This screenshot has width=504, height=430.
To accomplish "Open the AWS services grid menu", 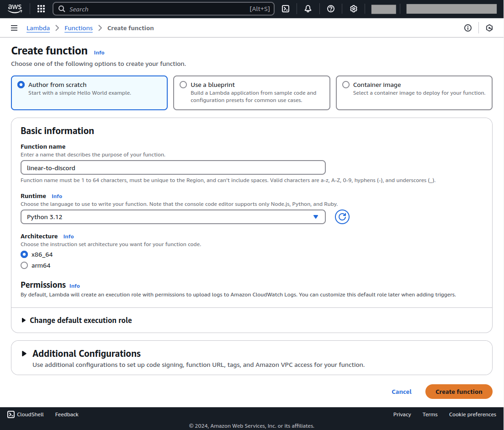I will click(x=41, y=9).
